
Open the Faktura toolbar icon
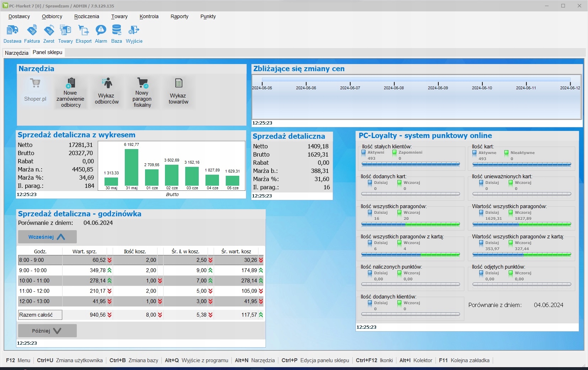pyautogui.click(x=32, y=31)
